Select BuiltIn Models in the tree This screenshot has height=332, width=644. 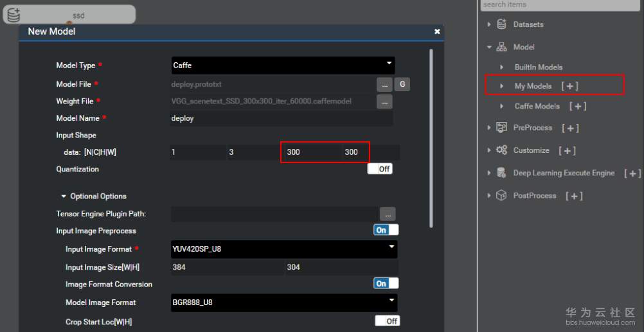click(x=539, y=67)
